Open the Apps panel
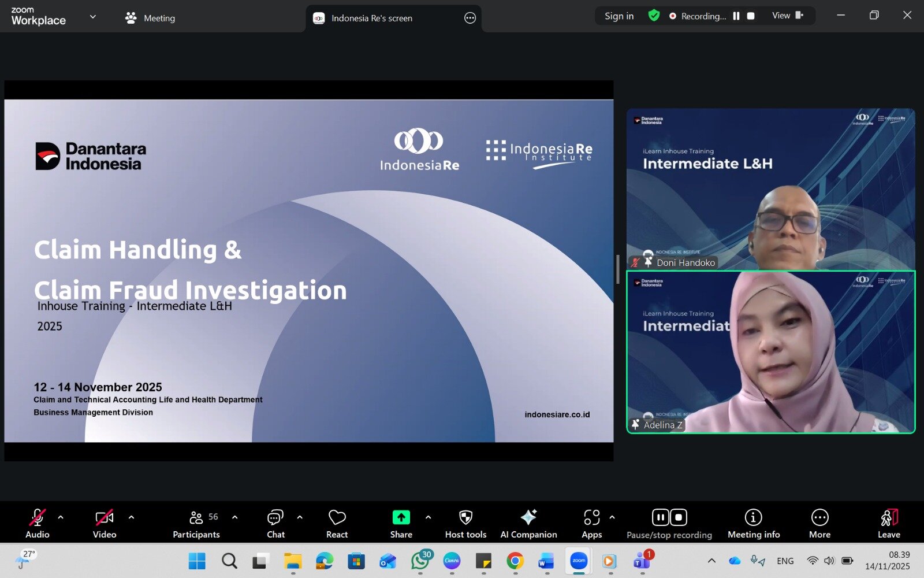924x578 pixels. pos(591,523)
